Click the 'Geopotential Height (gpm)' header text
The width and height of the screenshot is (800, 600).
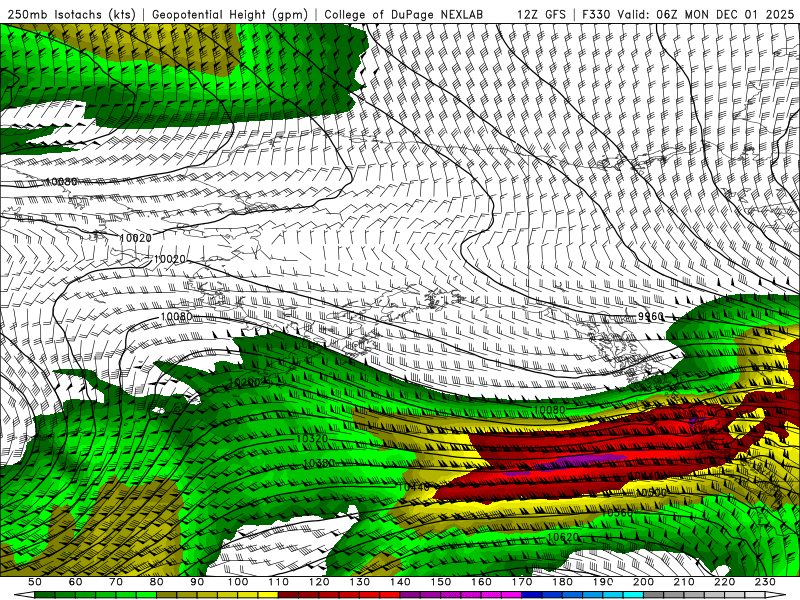(230, 14)
